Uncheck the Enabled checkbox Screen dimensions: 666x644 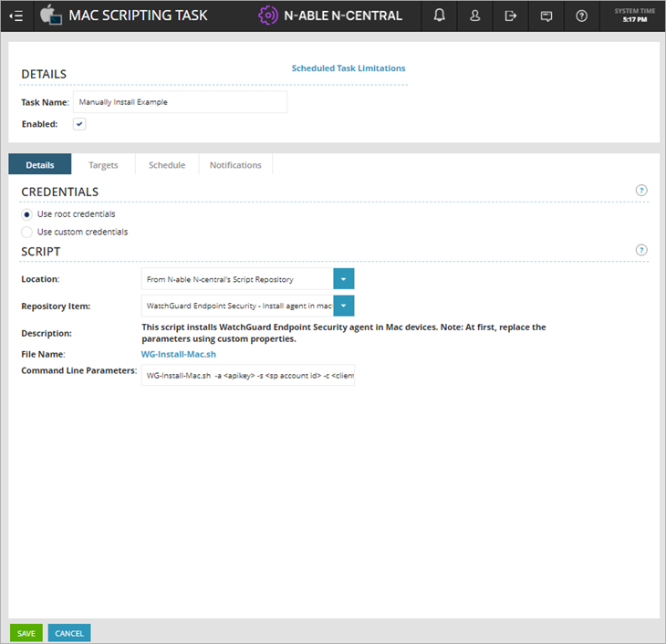79,124
